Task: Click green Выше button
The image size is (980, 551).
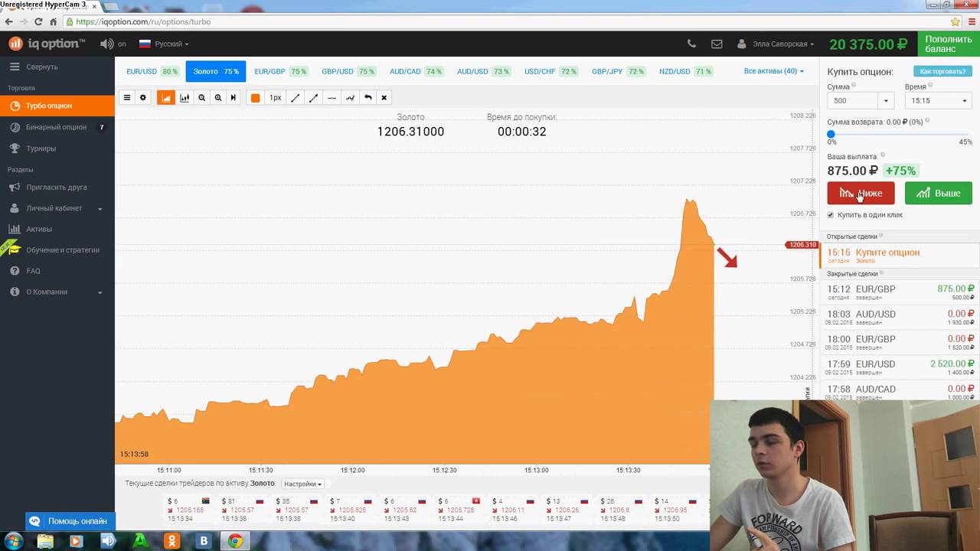Action: (938, 193)
